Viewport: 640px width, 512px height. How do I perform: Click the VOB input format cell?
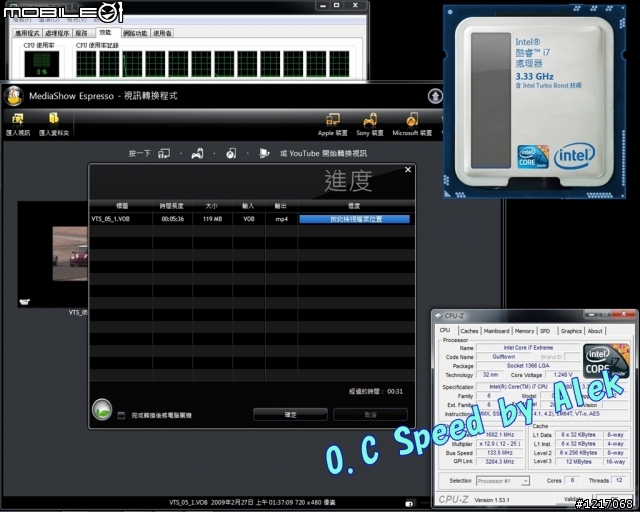[x=249, y=219]
